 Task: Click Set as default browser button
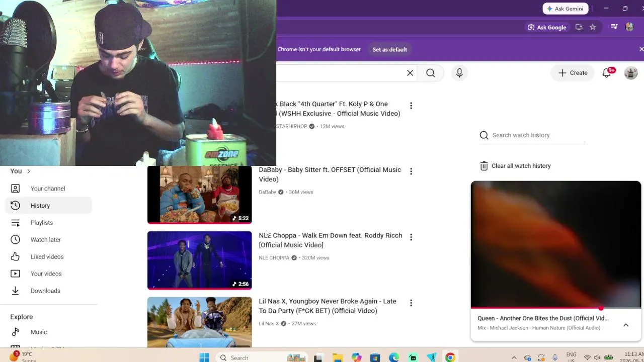point(390,49)
